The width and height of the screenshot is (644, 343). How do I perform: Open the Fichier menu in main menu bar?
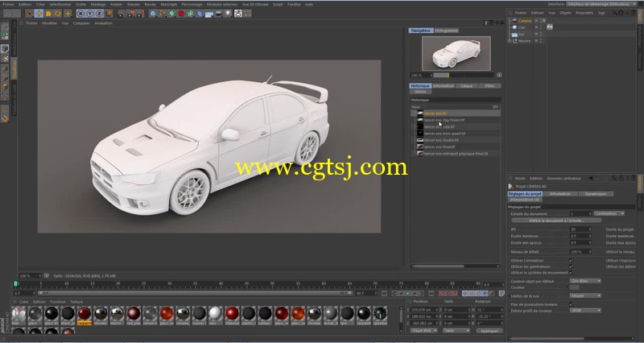point(9,5)
